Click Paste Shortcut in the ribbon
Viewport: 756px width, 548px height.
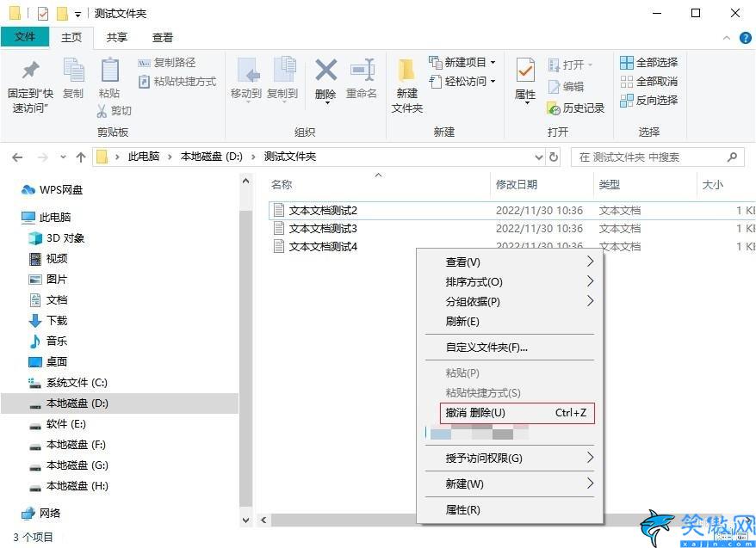[177, 82]
